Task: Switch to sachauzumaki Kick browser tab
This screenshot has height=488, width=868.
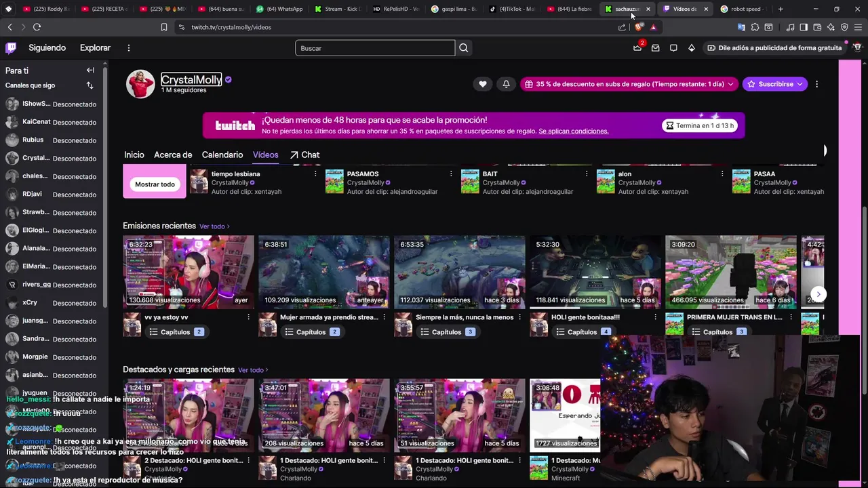Action: tap(627, 9)
